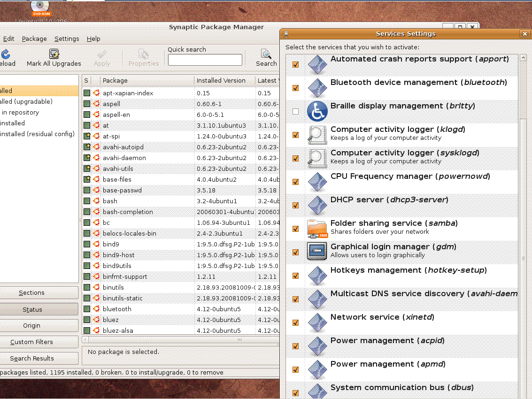Click the Sections filter button
The width and height of the screenshot is (532, 399).
tap(39, 292)
